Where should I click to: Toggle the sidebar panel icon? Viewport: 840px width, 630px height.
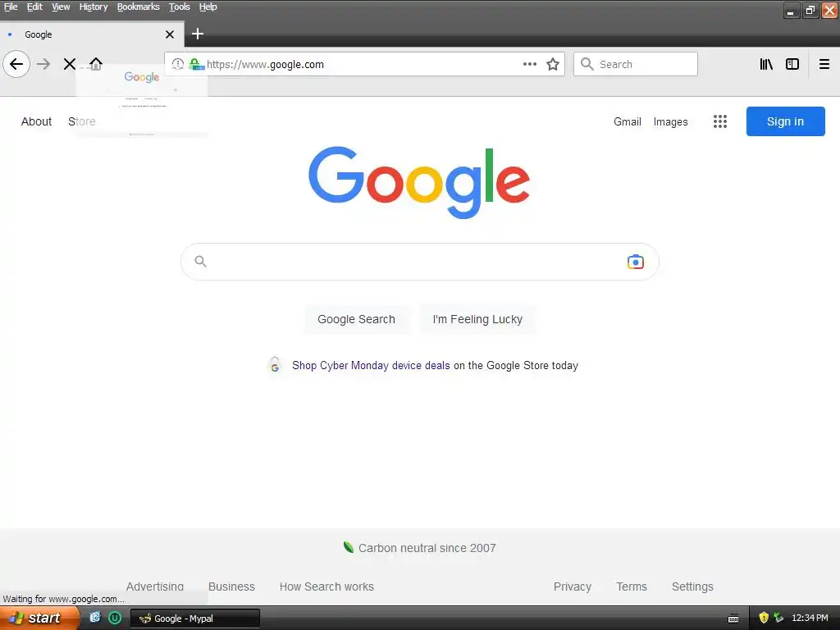[792, 64]
